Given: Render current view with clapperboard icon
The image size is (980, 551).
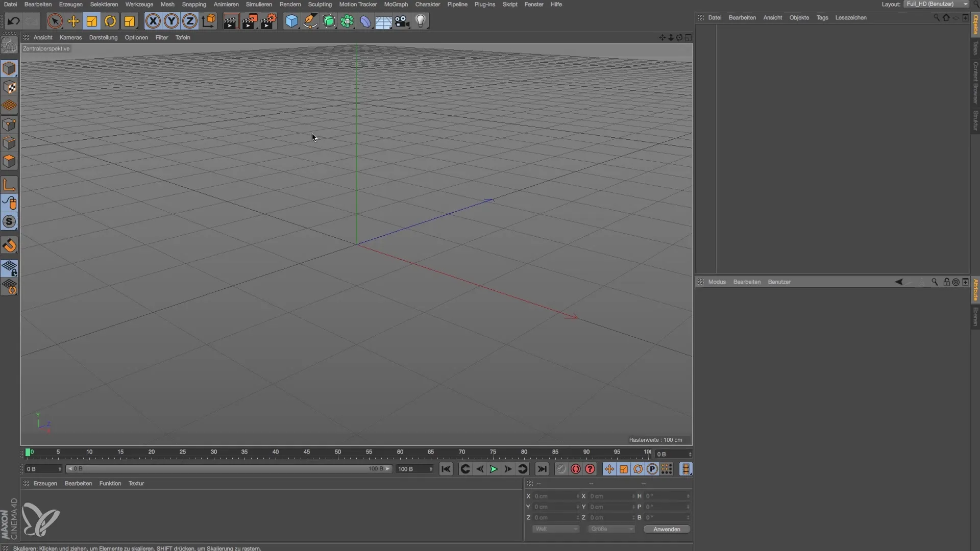Looking at the screenshot, I should coord(231,21).
